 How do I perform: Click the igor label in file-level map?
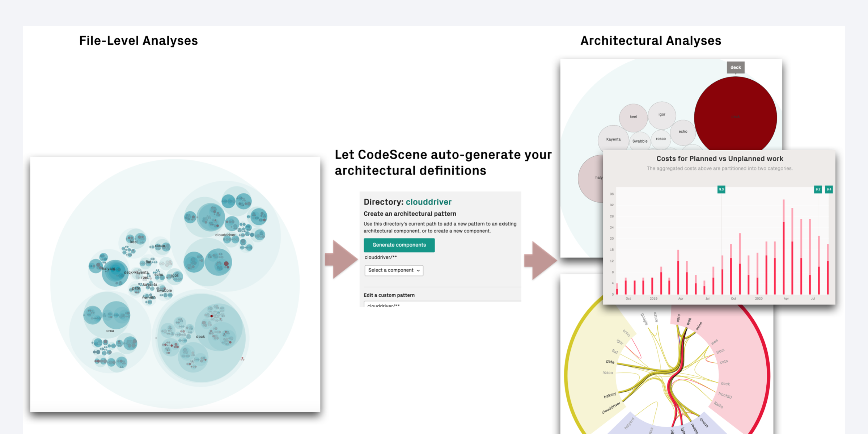(175, 275)
